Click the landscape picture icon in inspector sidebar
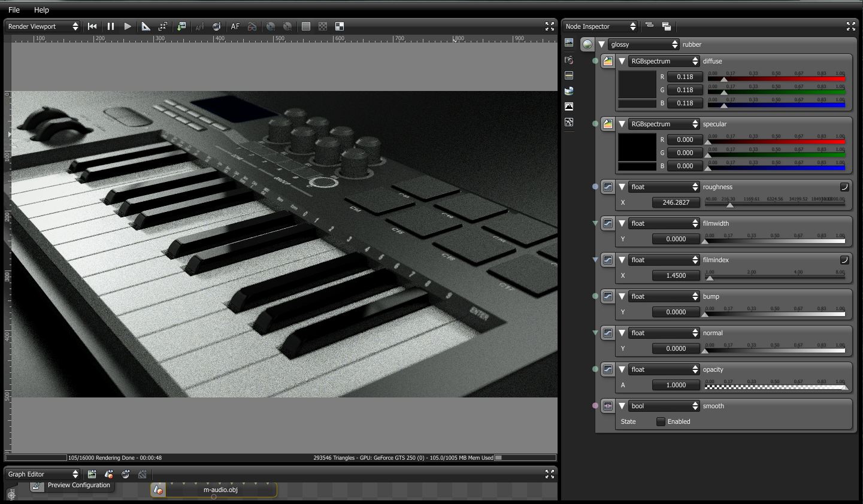Screen dimensions: 863x504 tap(569, 42)
